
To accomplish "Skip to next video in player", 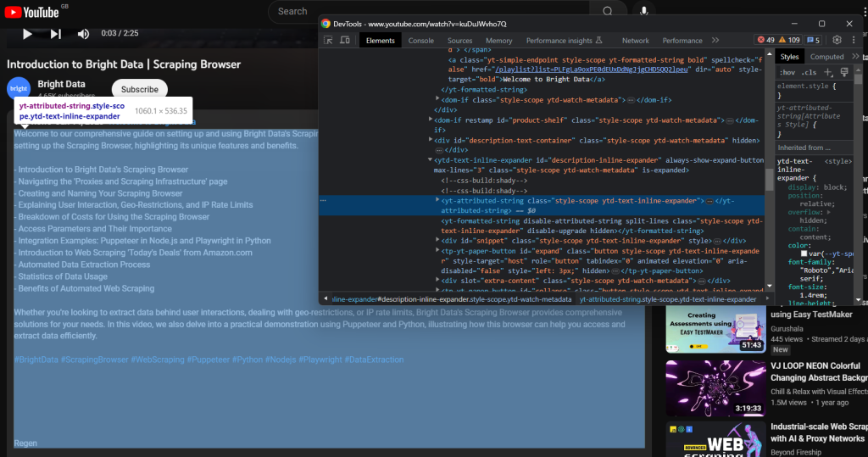I will tap(56, 34).
